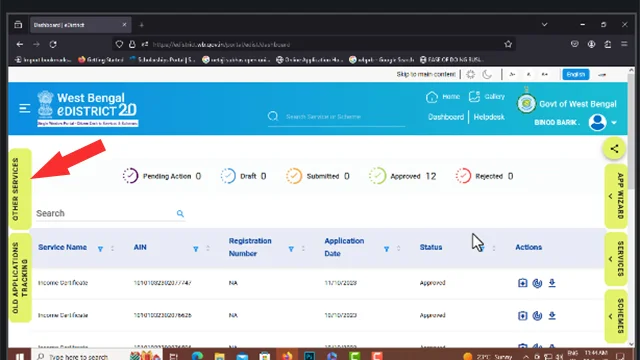Viewport: 640px width, 360px height.
Task: Show hidden system tray icons
Action: [526, 356]
